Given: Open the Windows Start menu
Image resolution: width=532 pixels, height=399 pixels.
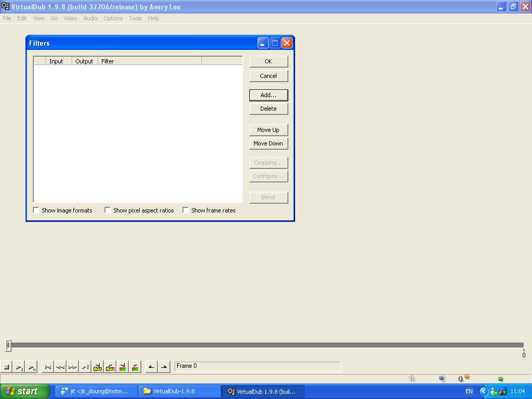Looking at the screenshot, I should pos(24,391).
